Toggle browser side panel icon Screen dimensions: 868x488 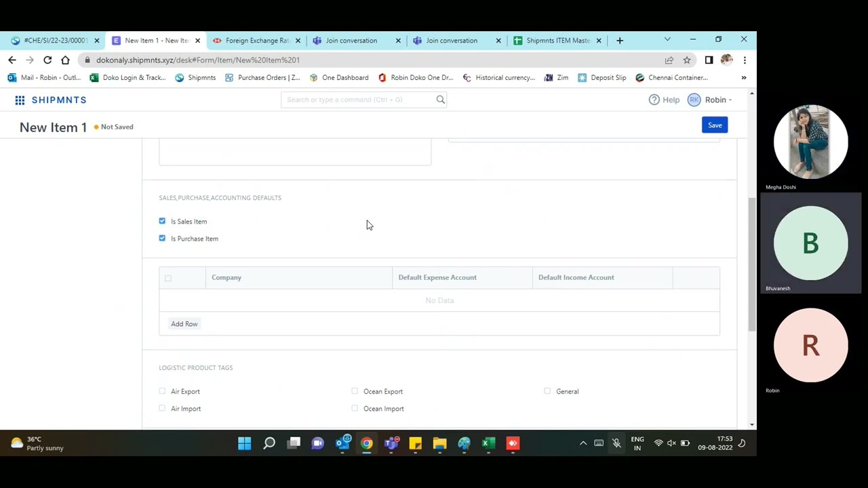pyautogui.click(x=709, y=60)
